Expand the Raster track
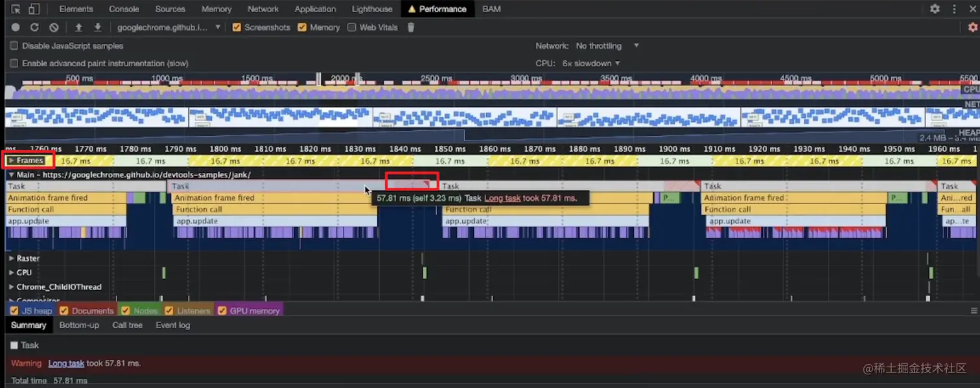Viewport: 980px width, 388px height. [11, 258]
